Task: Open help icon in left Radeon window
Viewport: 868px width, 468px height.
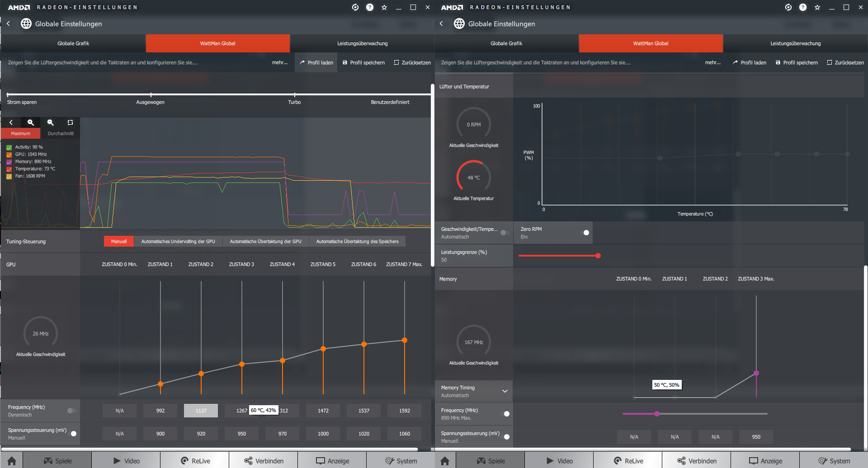Action: pos(370,7)
